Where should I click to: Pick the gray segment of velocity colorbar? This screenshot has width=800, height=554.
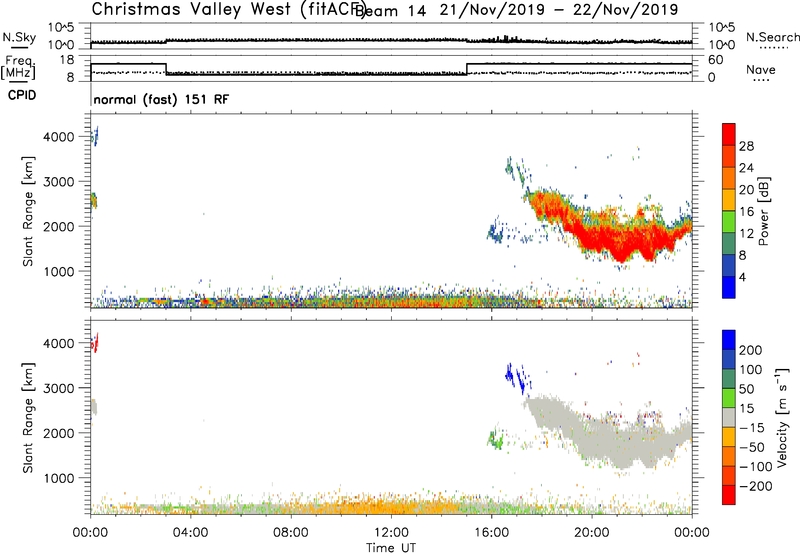(729, 418)
